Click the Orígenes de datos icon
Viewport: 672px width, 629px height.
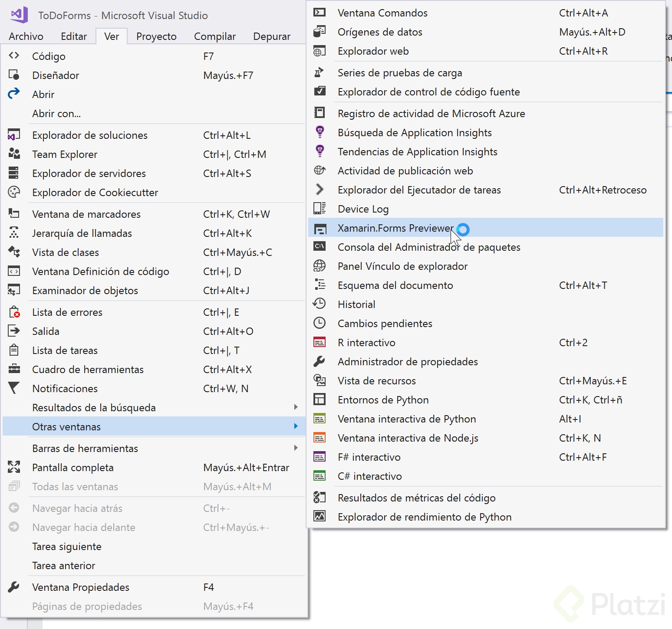pyautogui.click(x=320, y=31)
